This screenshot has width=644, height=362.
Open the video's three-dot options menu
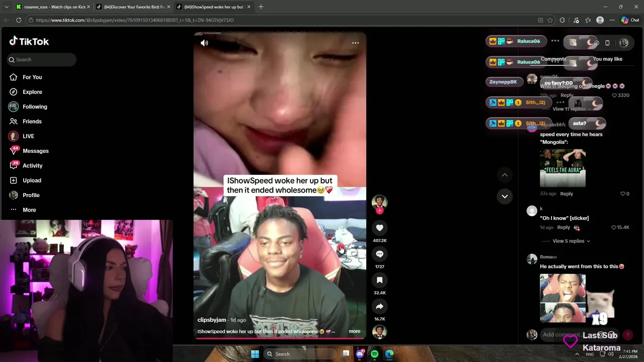pos(355,43)
